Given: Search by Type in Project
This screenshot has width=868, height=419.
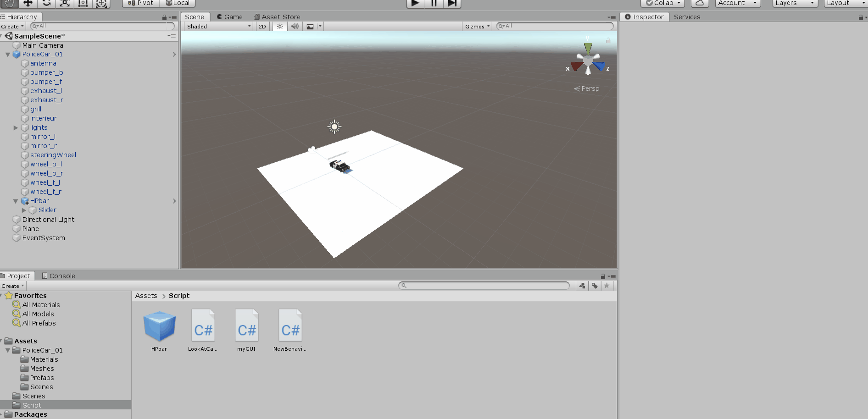Looking at the screenshot, I should [582, 286].
